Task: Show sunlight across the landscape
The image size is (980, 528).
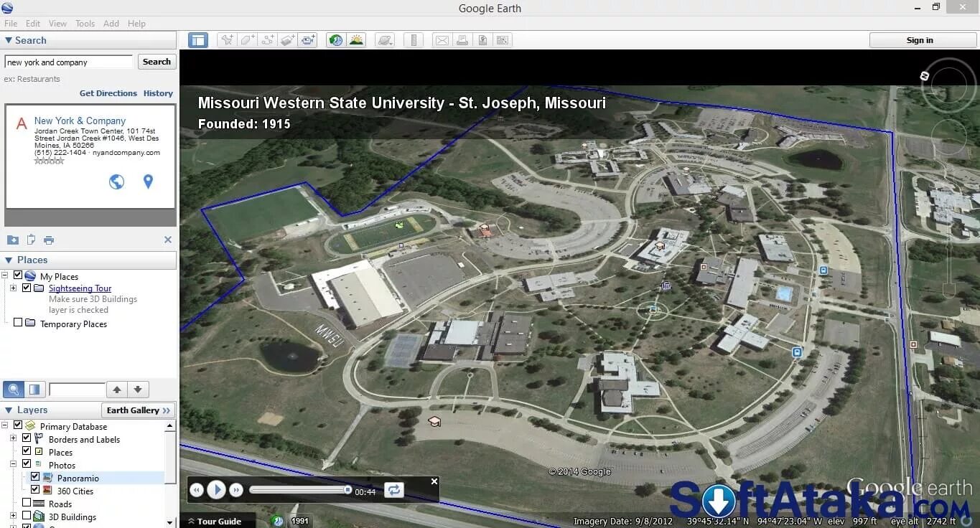Action: [x=356, y=40]
